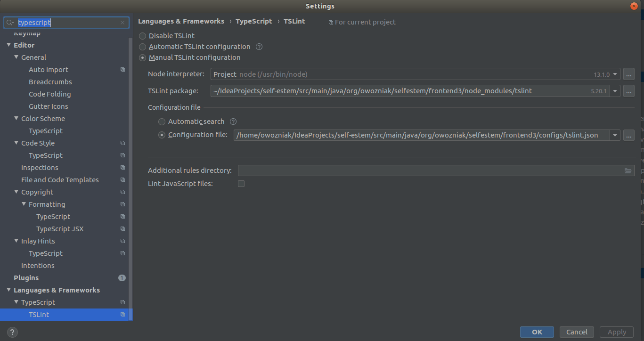644x341 pixels.
Task: Click the project-level icon beside File and Code Templates
Action: pos(122,180)
